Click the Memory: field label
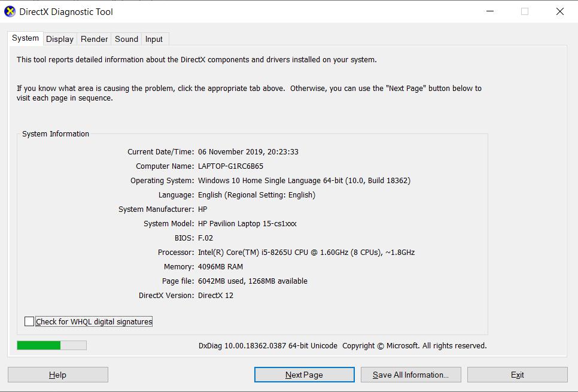 click(179, 267)
